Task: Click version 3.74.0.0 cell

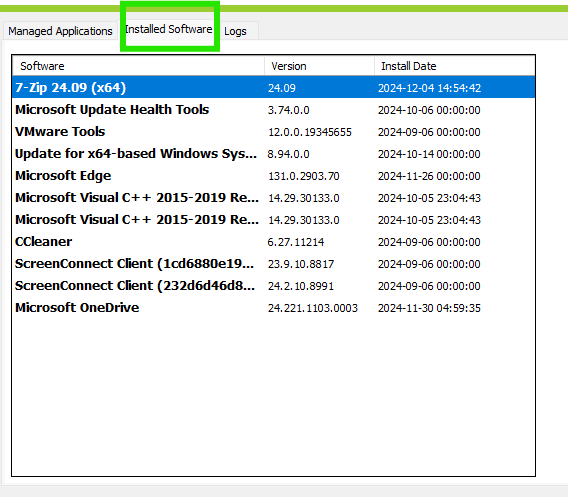Action: (x=288, y=110)
